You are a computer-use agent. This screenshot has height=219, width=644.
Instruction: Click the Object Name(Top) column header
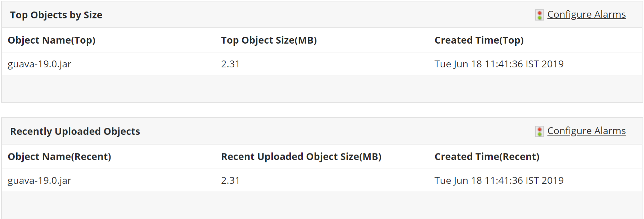pos(51,40)
